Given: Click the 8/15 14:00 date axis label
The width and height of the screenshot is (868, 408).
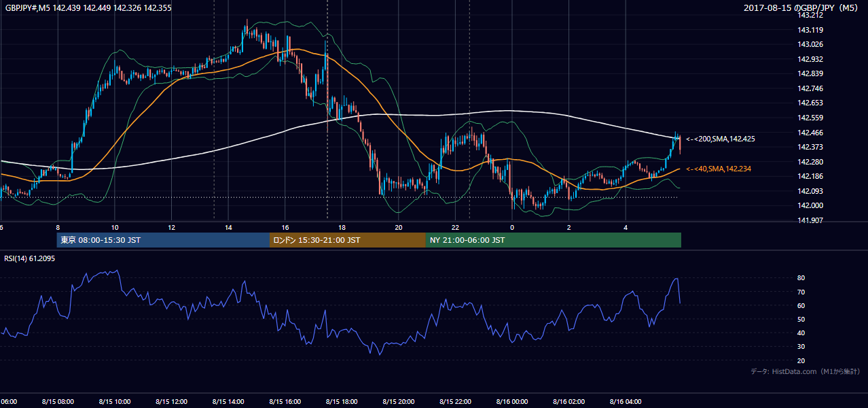Looking at the screenshot, I should 228,402.
